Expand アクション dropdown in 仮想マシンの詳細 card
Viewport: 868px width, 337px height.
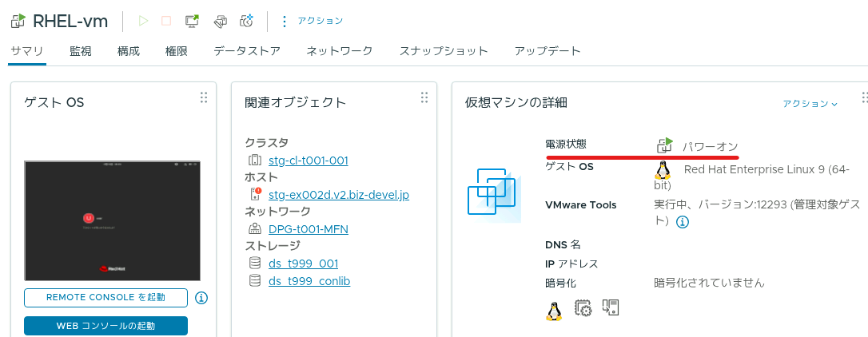click(810, 104)
